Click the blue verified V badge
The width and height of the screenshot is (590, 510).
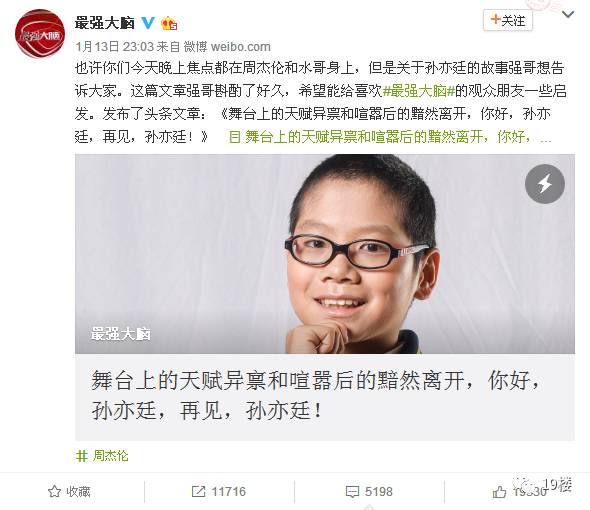(x=148, y=23)
